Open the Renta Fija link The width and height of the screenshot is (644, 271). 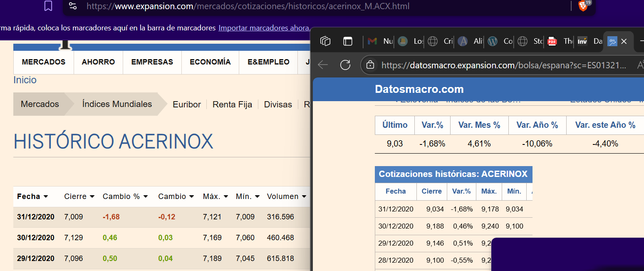[x=232, y=104]
